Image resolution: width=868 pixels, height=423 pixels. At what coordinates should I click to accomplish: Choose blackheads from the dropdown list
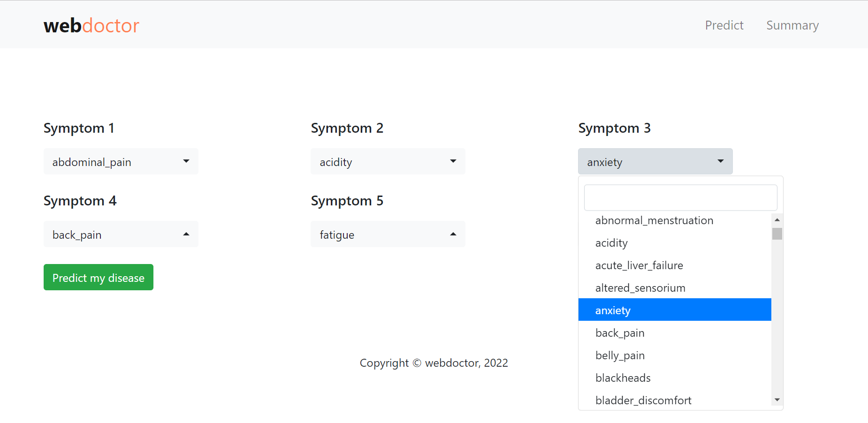pyautogui.click(x=623, y=378)
